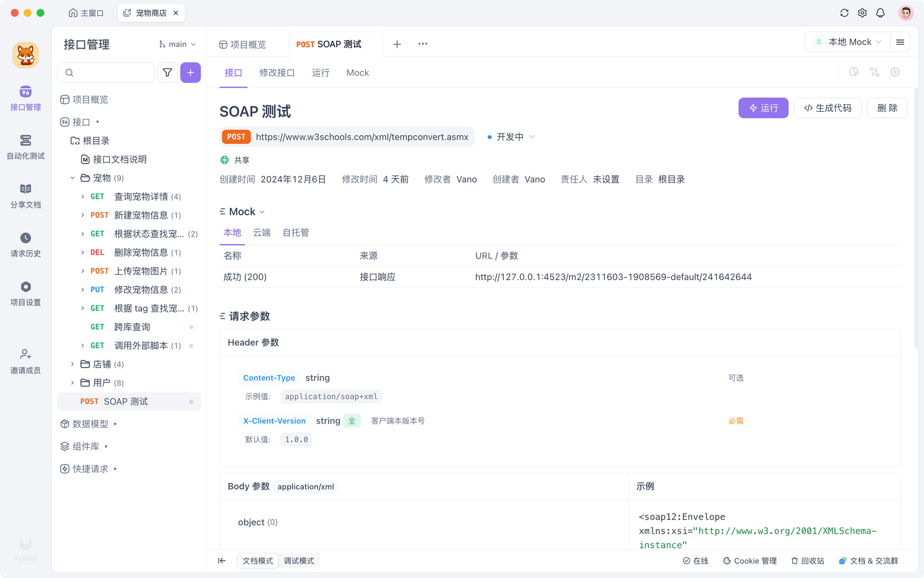Click the 共享 globe icon
This screenshot has height=578, width=924.
tap(225, 160)
